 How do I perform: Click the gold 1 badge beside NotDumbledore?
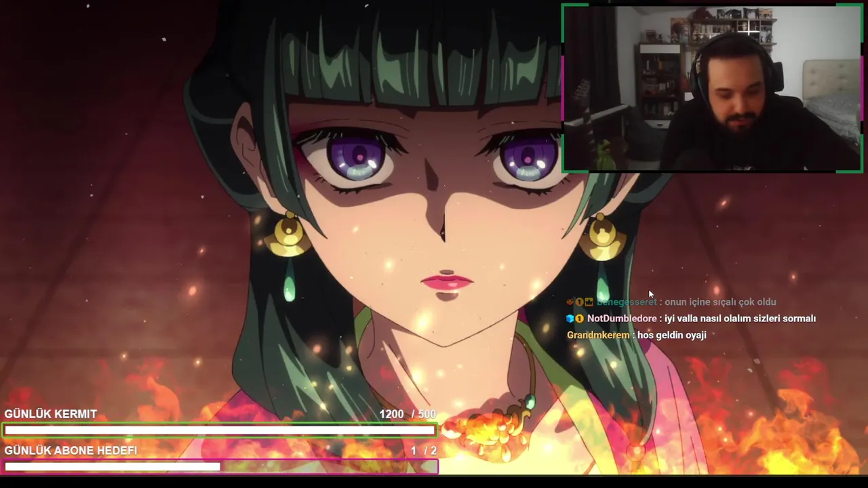580,319
